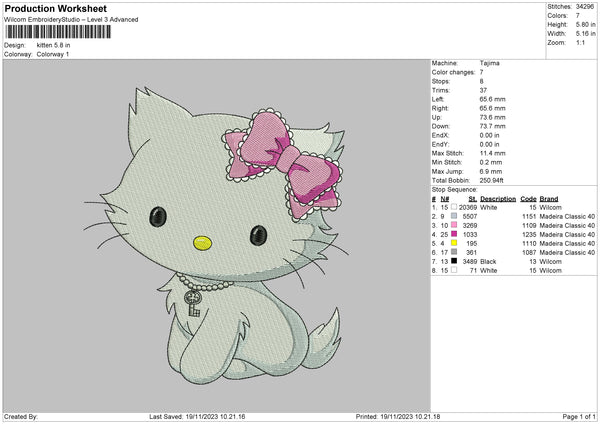Click the stitch count 5507 in row 2
Image resolution: width=600 pixels, height=424 pixels.
(470, 216)
